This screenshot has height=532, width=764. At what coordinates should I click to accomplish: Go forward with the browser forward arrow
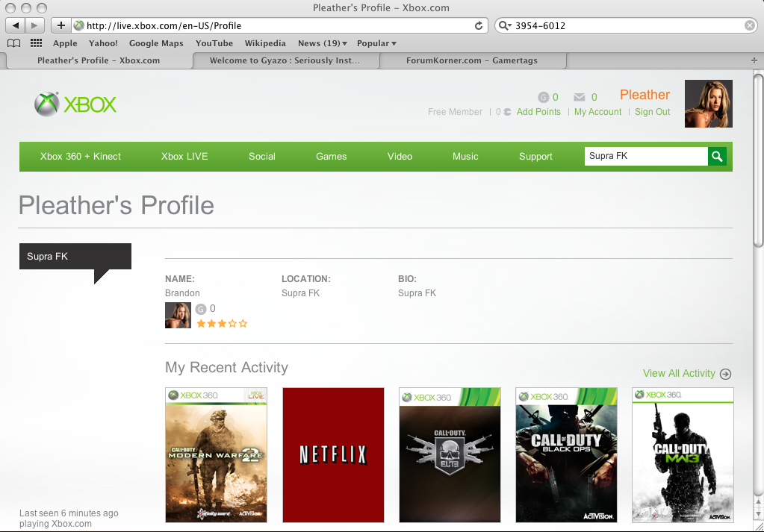tap(34, 25)
